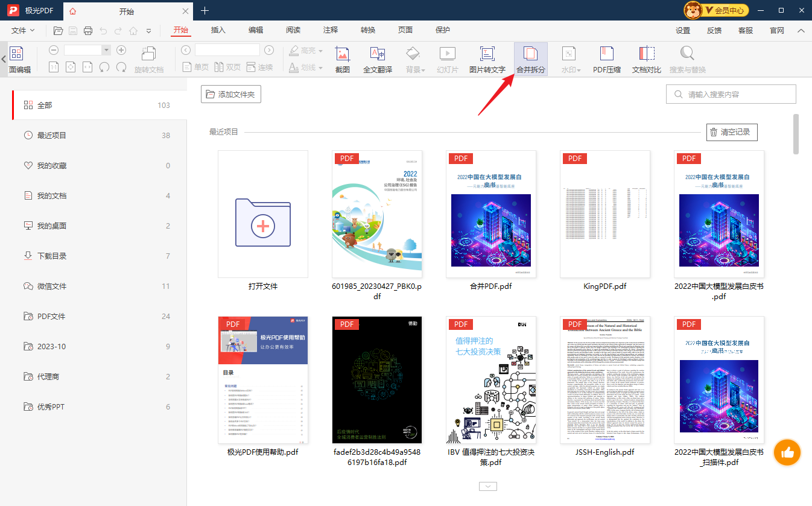812x506 pixels.
Task: Open the 全文翻译 translation tool
Action: click(x=378, y=60)
